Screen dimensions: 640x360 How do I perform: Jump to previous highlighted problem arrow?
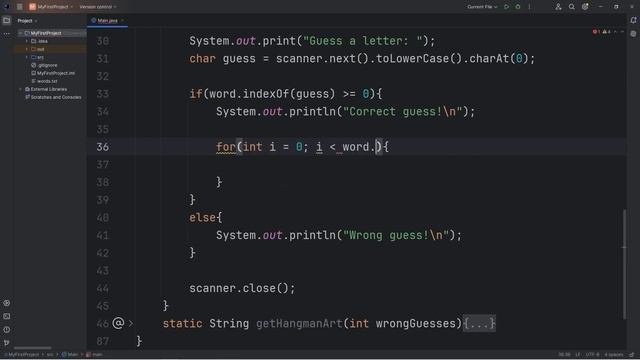(x=616, y=32)
